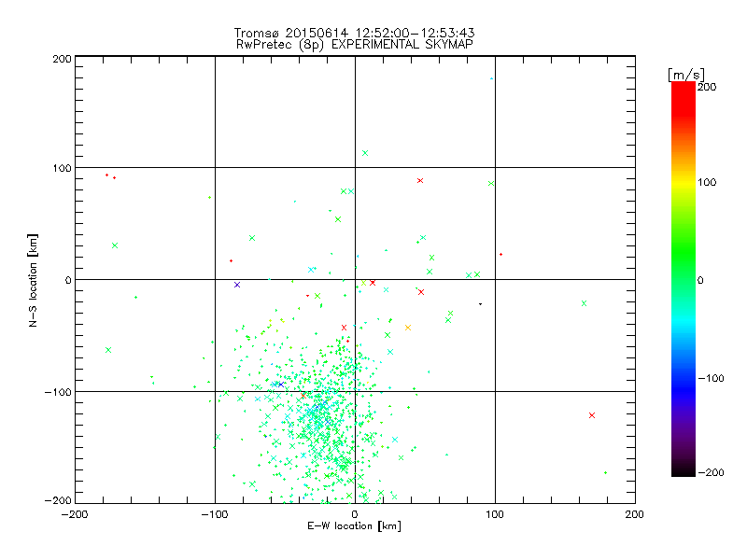Click the colorbar tick label '-200'
The image size is (747, 560).
711,473
